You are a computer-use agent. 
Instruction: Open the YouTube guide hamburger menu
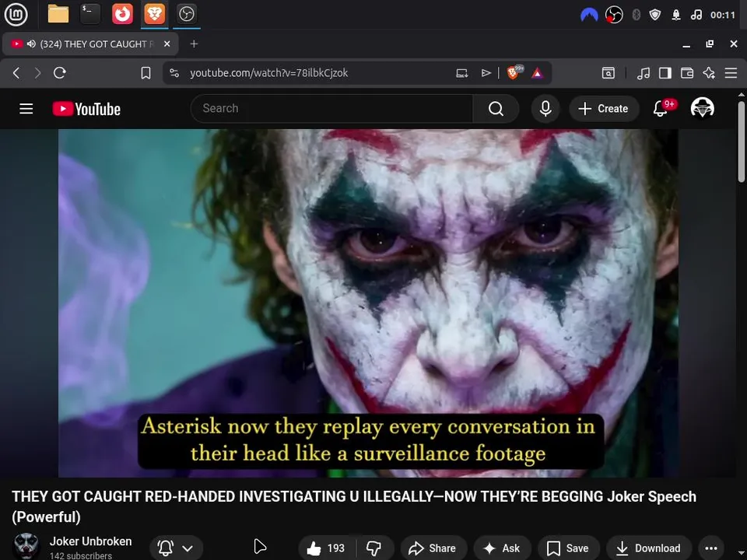[x=26, y=109]
